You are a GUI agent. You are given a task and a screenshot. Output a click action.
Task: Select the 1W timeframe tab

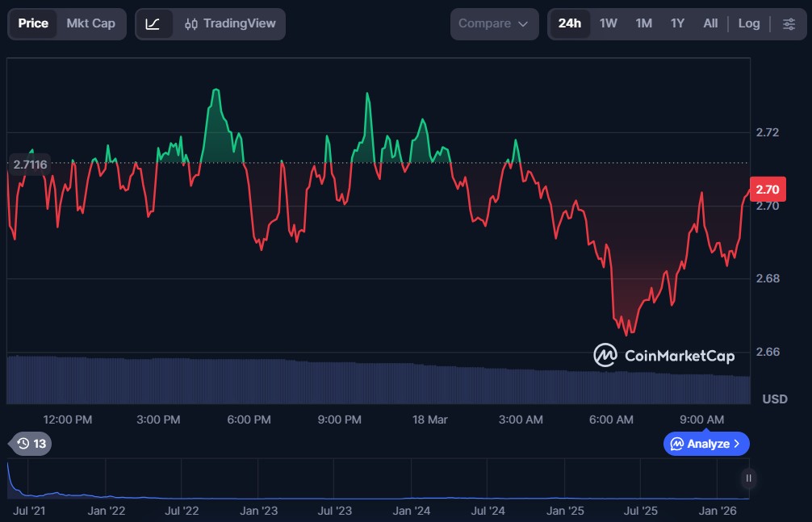pyautogui.click(x=609, y=24)
